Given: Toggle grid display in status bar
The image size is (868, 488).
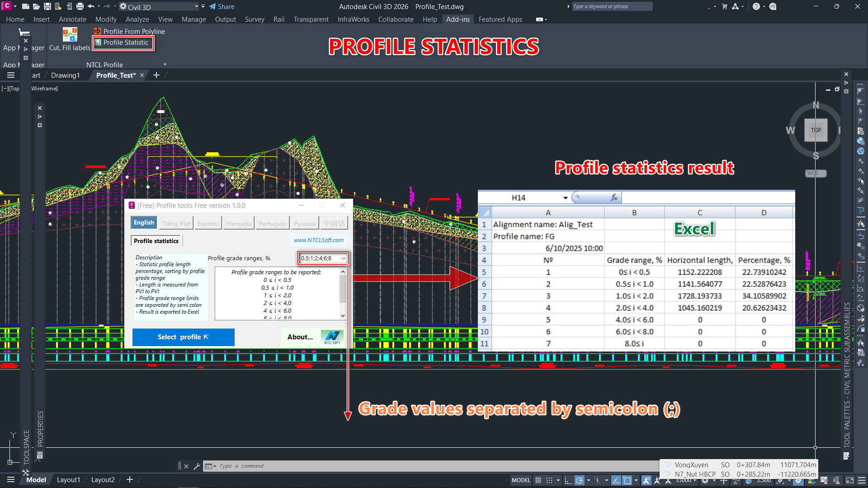Looking at the screenshot, I should (x=538, y=480).
